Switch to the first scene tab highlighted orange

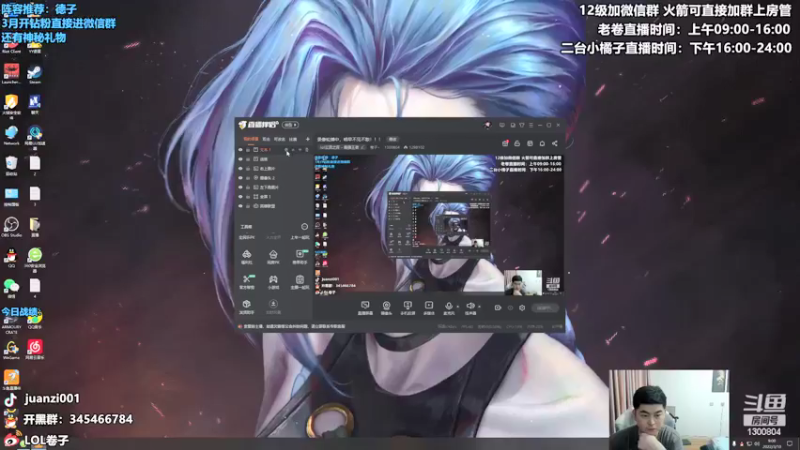(x=251, y=139)
